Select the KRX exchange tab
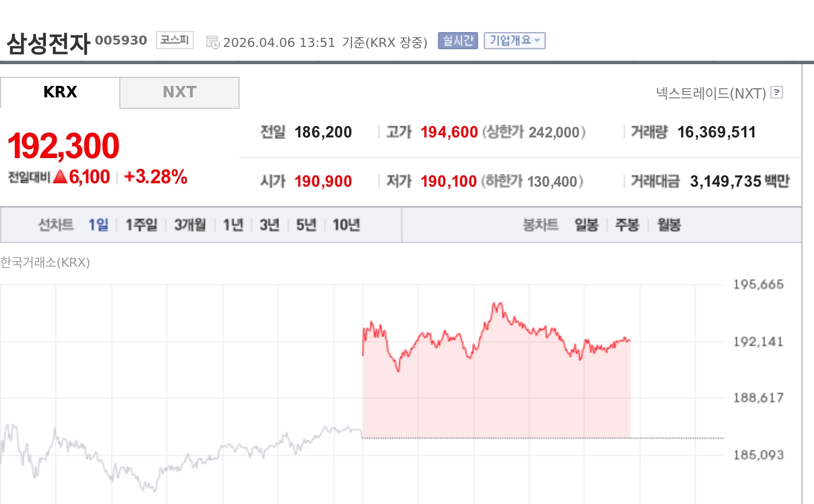The width and height of the screenshot is (814, 504). click(60, 92)
